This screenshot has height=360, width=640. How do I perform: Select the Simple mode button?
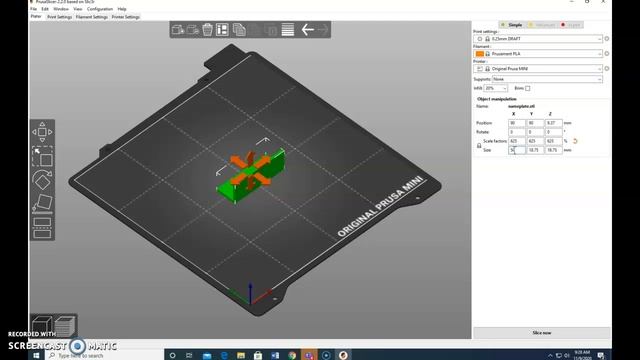pyautogui.click(x=512, y=25)
